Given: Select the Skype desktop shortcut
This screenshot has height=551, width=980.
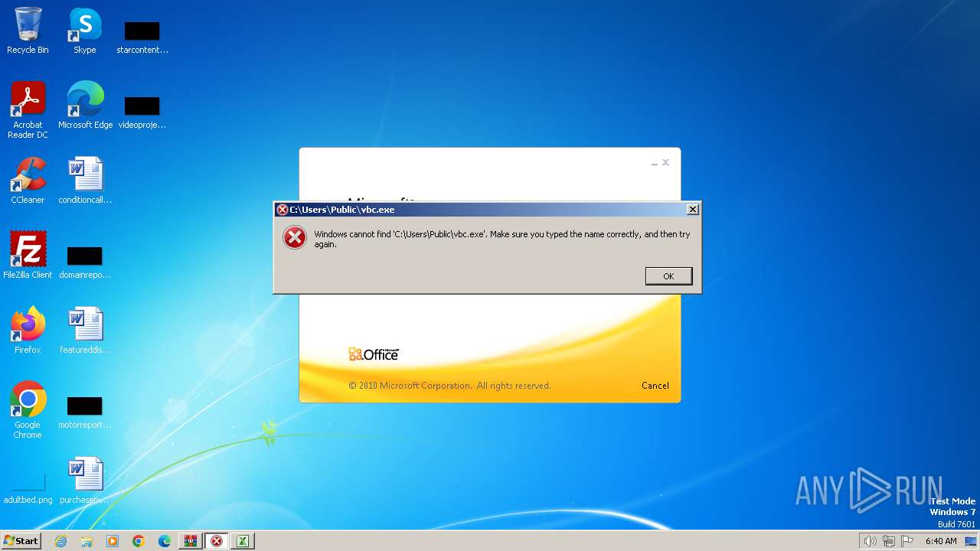Looking at the screenshot, I should [85, 31].
